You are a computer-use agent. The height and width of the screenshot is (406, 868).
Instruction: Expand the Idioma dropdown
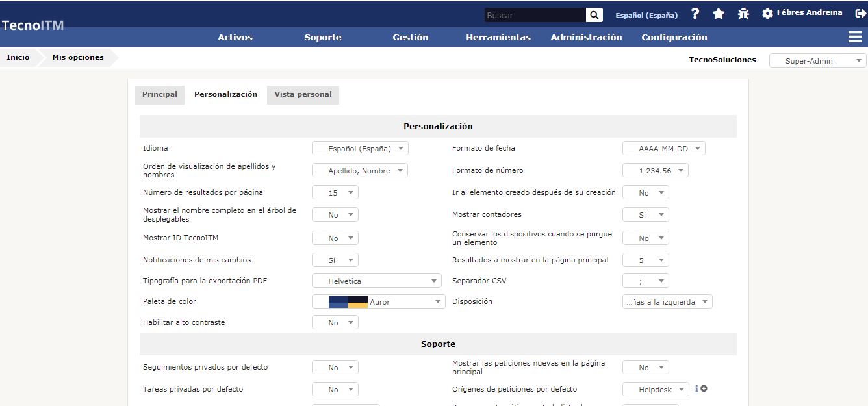(x=360, y=148)
